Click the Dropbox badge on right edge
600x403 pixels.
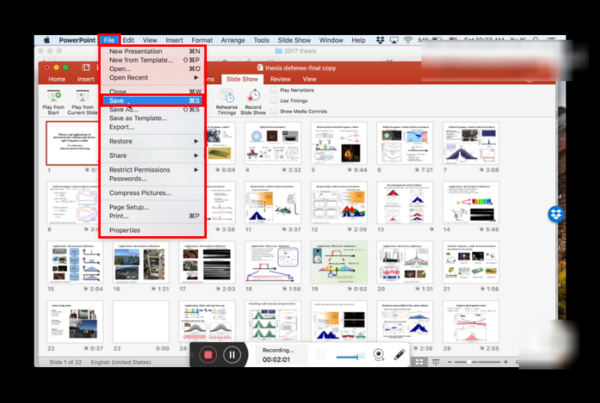(556, 214)
